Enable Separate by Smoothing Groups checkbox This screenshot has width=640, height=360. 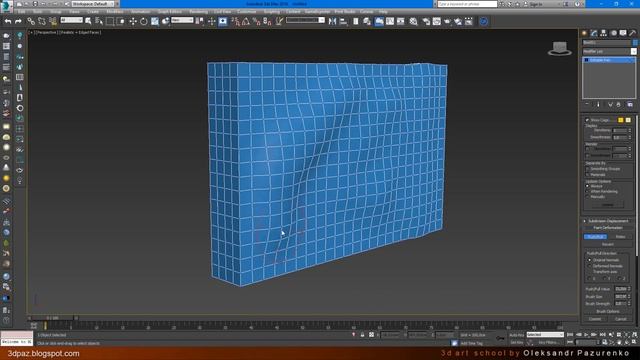click(588, 169)
